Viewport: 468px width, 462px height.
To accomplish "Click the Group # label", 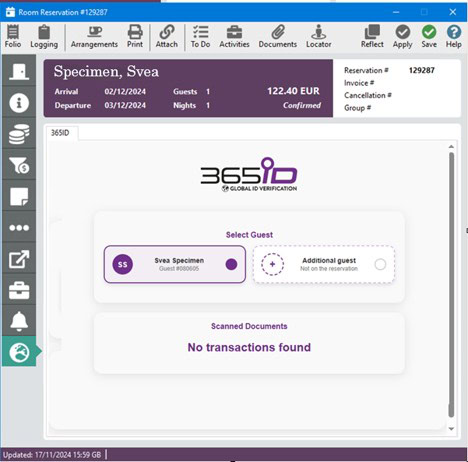I will (x=357, y=108).
